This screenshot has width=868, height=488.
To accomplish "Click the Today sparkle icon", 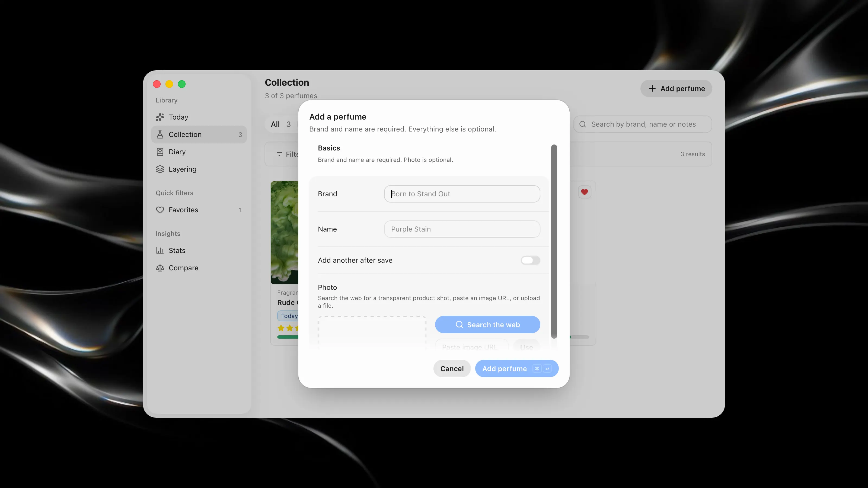I will click(x=160, y=117).
